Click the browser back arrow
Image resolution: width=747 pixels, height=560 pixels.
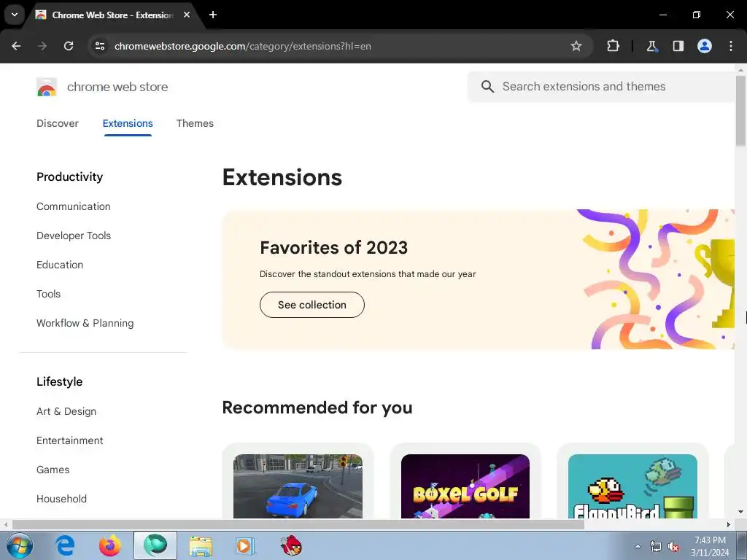coord(16,46)
